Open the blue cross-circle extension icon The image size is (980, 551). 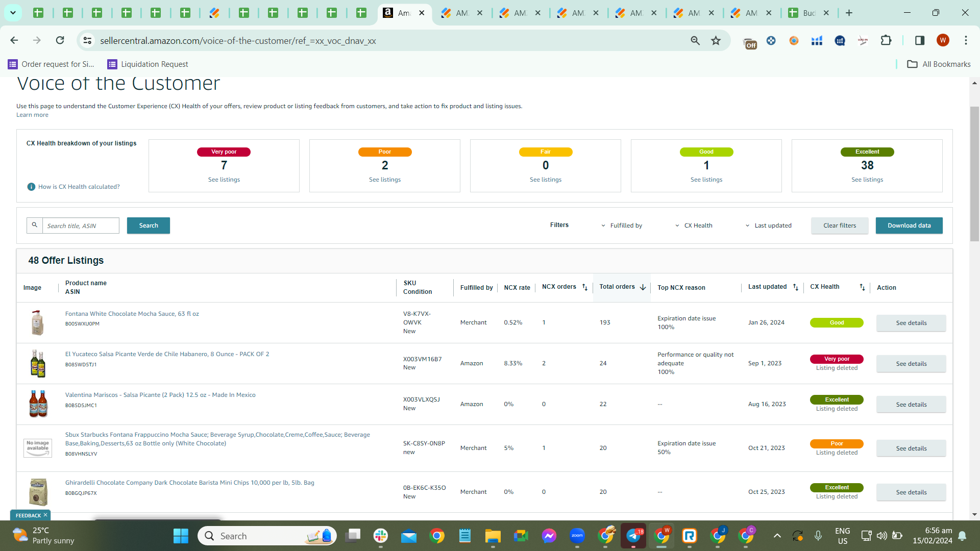[771, 41]
